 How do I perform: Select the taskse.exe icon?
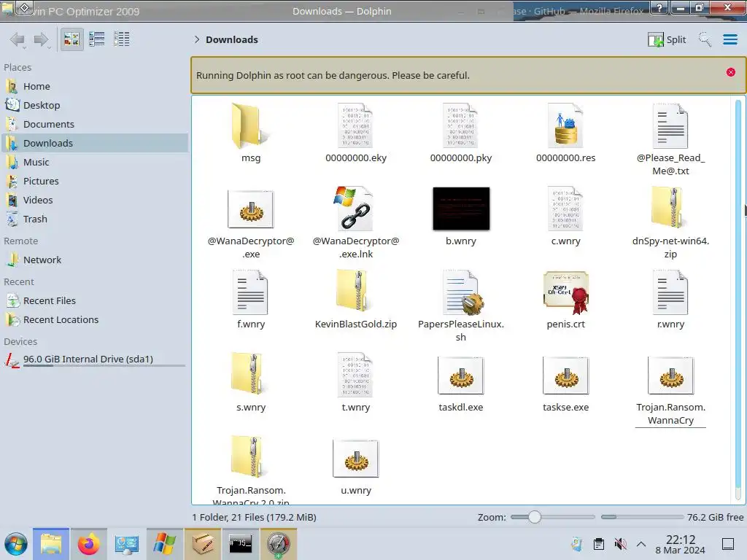click(x=565, y=376)
